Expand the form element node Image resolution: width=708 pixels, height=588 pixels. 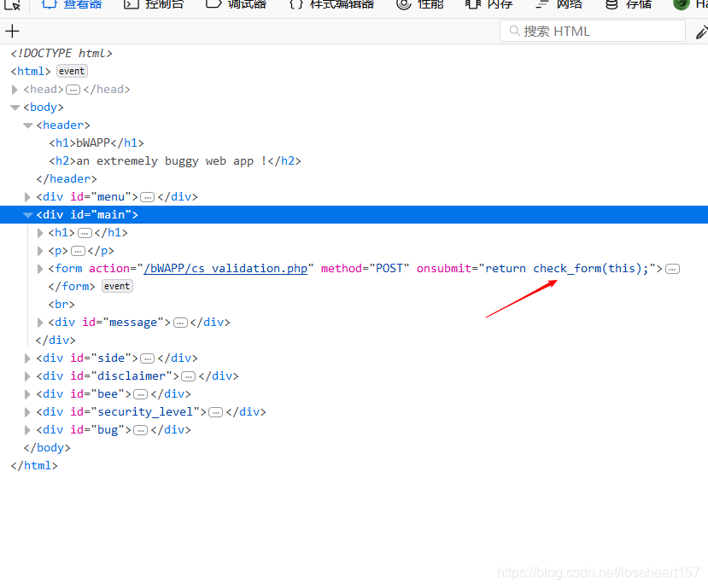click(40, 269)
